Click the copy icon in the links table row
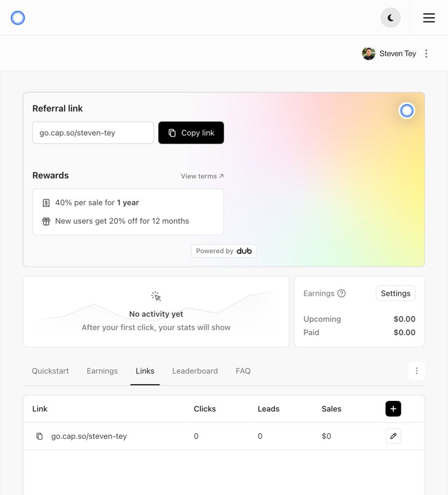Viewport: 448px width, 495px height. click(40, 436)
